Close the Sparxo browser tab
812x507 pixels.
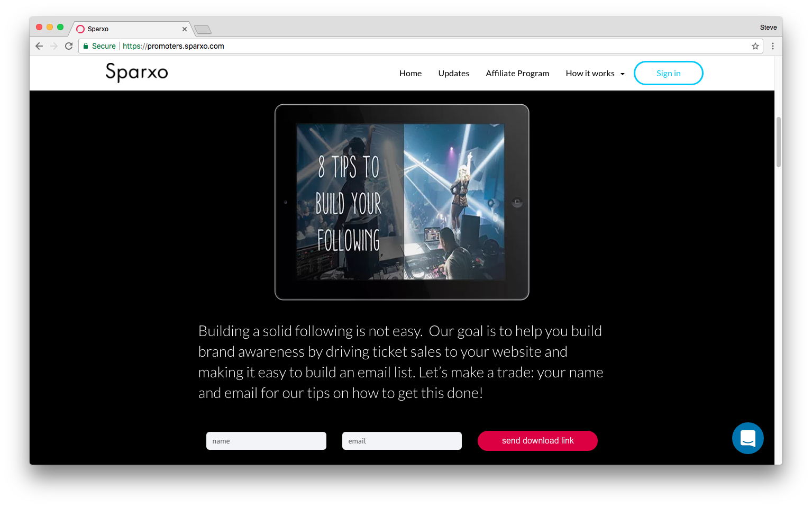pos(185,29)
